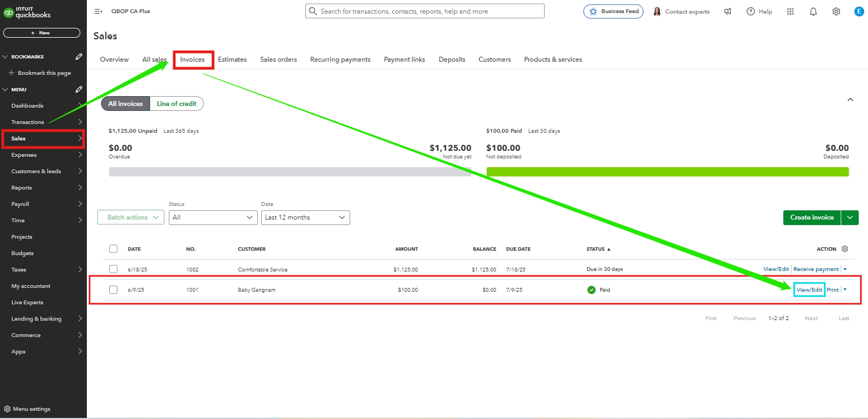
Task: Open settings gear in top bar
Action: tap(836, 11)
